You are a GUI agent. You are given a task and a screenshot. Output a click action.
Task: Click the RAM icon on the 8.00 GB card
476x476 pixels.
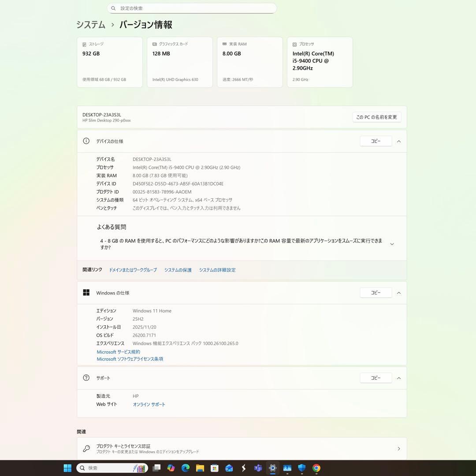[x=224, y=44]
